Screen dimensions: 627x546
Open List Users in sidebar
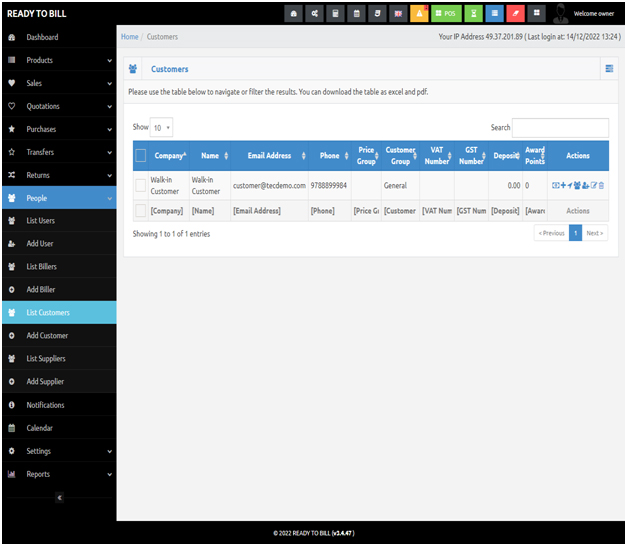(x=59, y=221)
